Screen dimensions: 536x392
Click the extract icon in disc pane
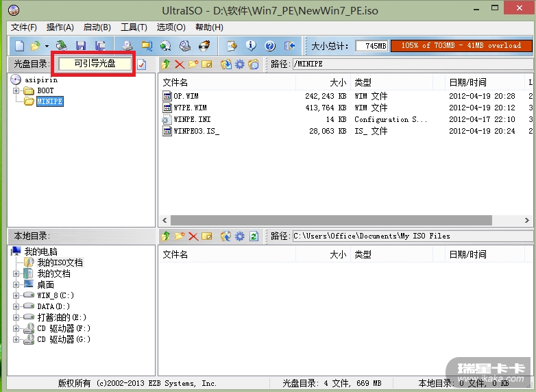[x=226, y=64]
